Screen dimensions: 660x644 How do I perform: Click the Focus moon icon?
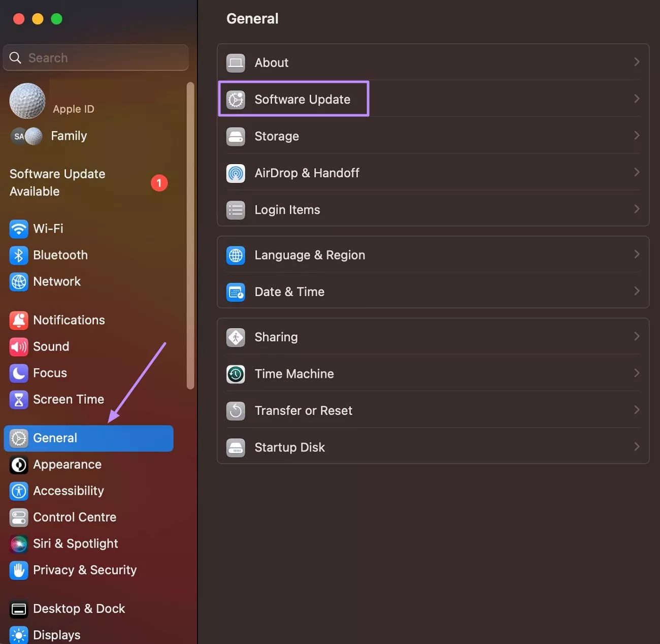click(19, 373)
